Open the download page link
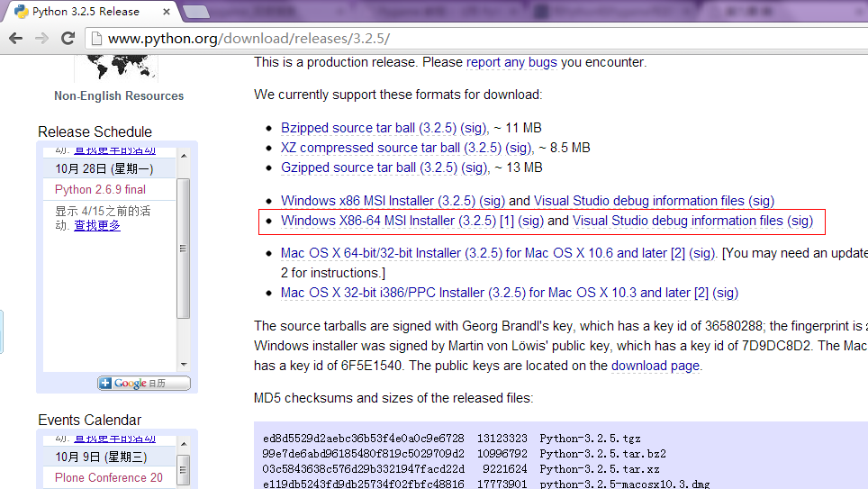868x489 pixels. (x=656, y=366)
